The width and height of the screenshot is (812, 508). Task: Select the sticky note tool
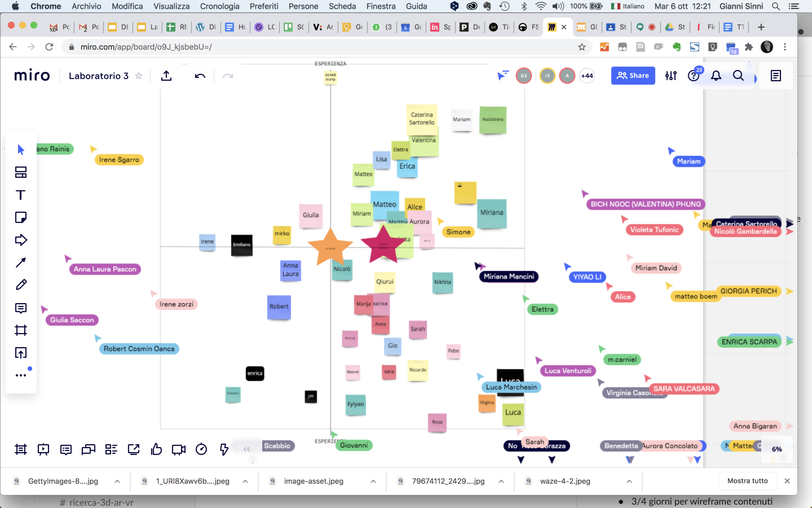coord(21,218)
